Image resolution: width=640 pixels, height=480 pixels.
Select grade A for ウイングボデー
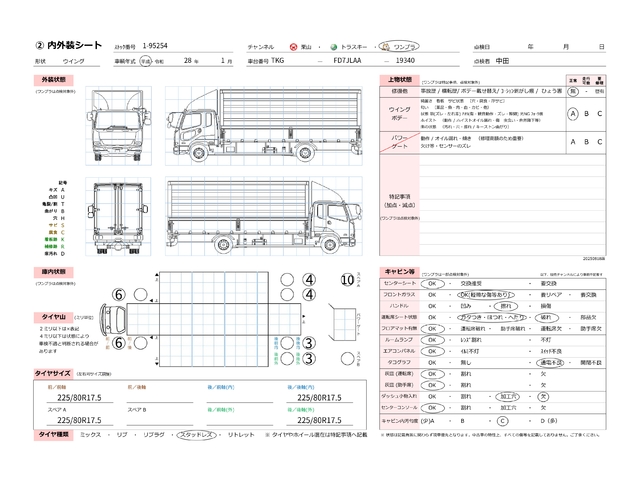click(571, 114)
